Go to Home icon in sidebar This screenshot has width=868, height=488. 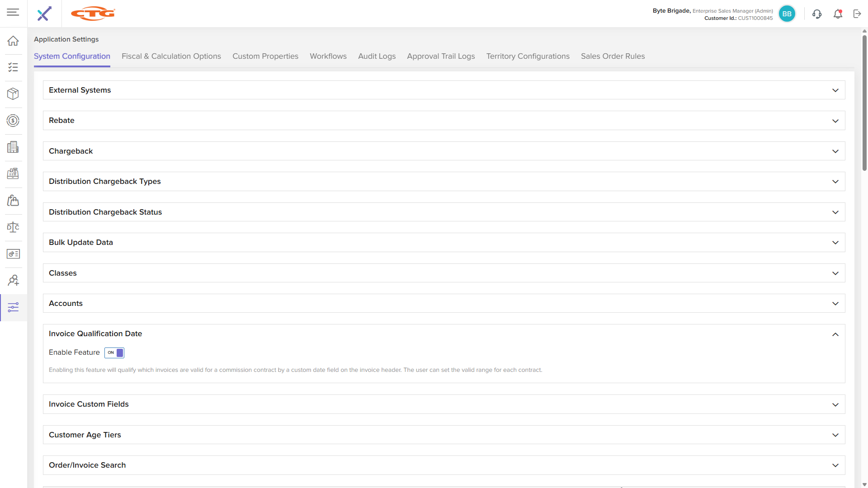(x=13, y=41)
